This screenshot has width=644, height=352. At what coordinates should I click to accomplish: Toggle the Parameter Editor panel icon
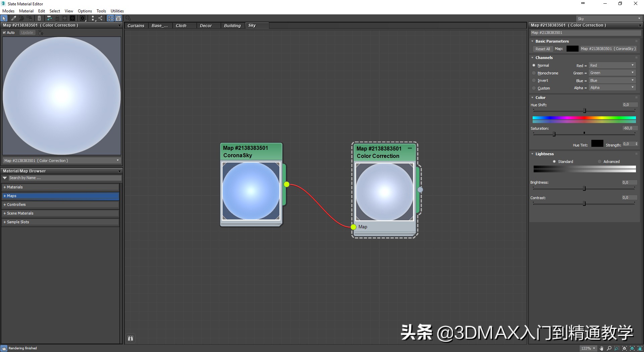(x=118, y=18)
